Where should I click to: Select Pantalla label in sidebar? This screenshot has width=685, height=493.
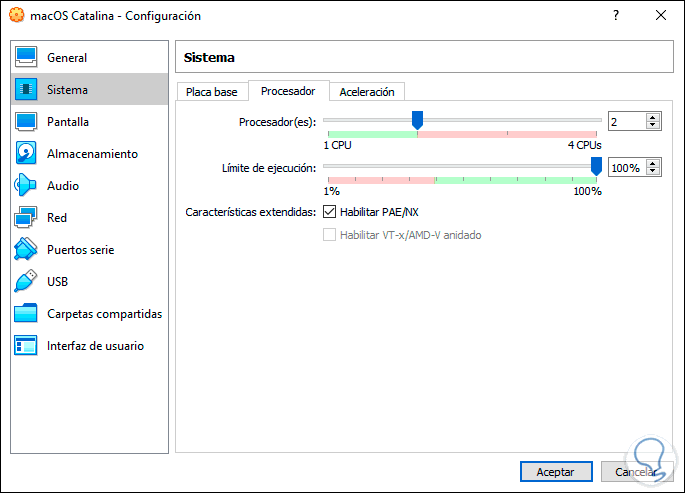tap(68, 121)
